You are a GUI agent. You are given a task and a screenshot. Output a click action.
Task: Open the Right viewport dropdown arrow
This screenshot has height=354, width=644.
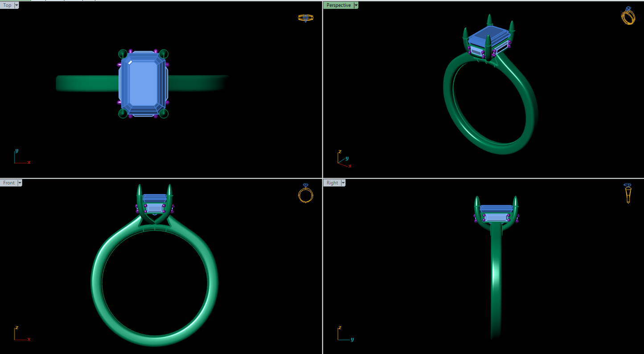coord(344,183)
